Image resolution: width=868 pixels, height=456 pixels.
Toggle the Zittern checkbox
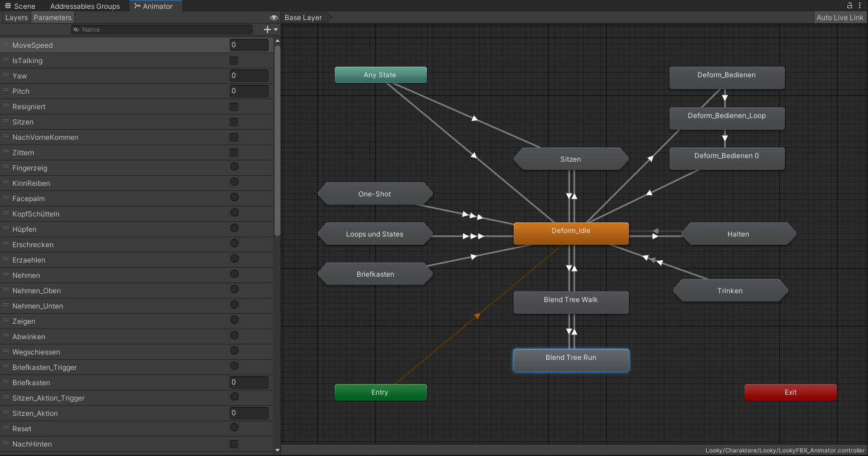point(234,153)
